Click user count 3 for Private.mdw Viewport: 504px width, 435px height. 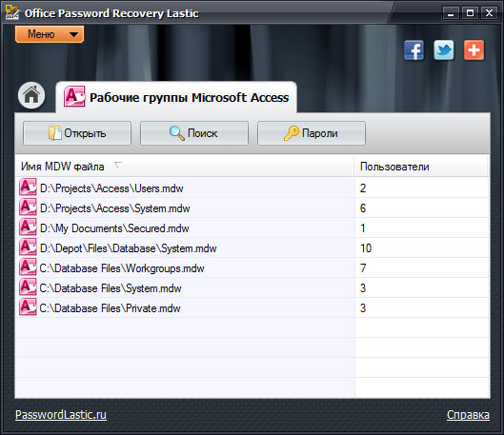[363, 308]
